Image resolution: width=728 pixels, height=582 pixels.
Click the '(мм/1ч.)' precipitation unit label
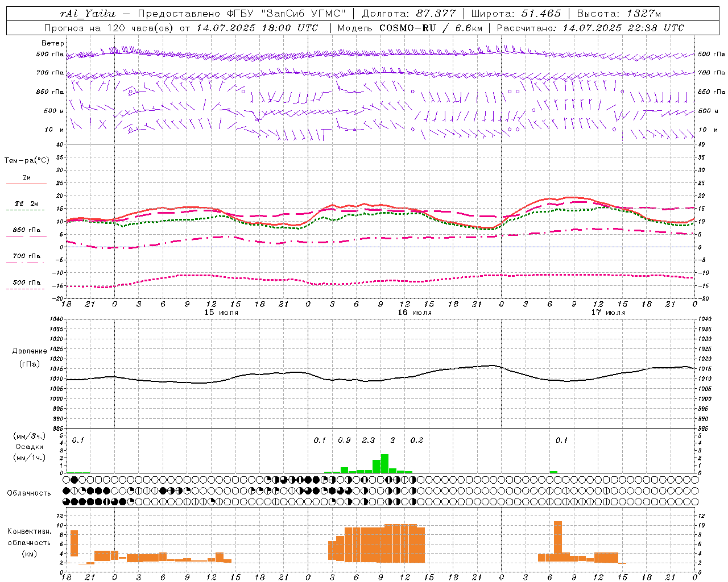click(x=29, y=458)
